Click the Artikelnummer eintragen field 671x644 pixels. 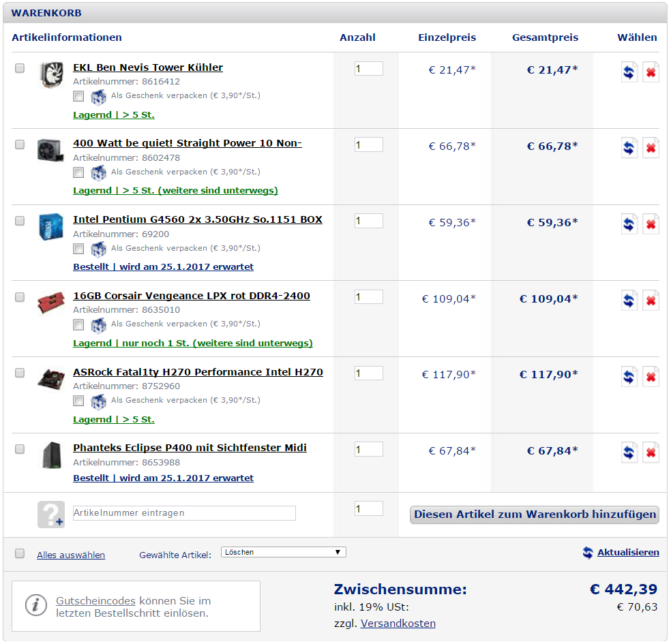pyautogui.click(x=184, y=513)
